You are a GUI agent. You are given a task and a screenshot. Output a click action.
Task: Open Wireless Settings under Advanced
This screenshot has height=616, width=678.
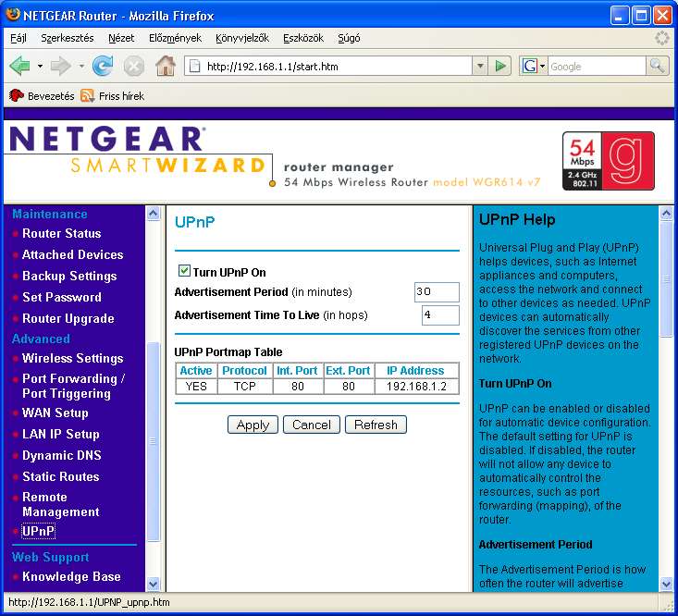click(73, 358)
